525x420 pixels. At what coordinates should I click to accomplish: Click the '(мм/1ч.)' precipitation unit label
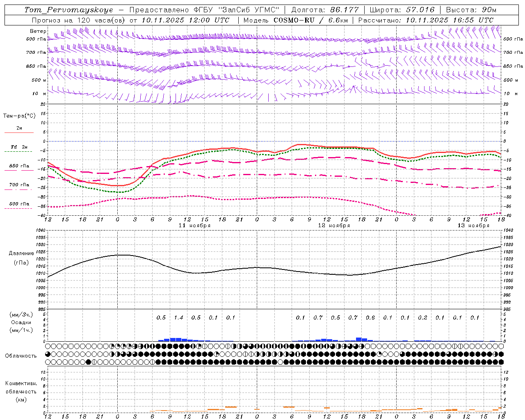[21, 330]
